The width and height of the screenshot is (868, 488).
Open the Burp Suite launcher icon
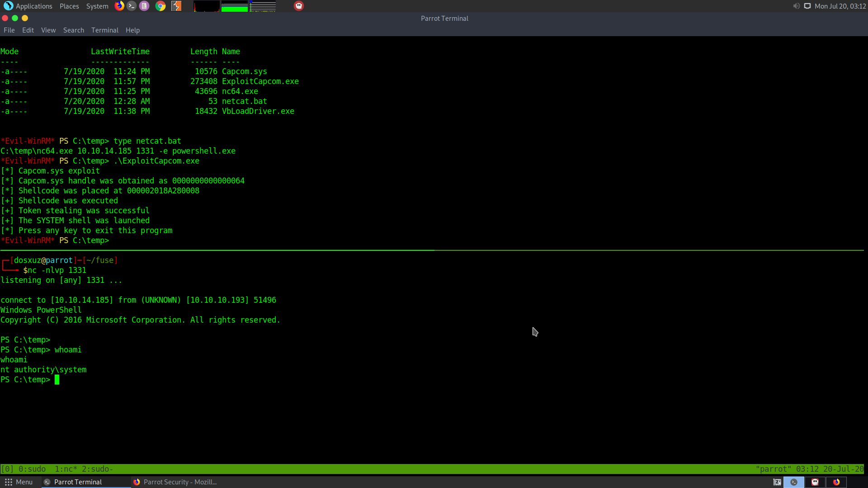coord(176,6)
